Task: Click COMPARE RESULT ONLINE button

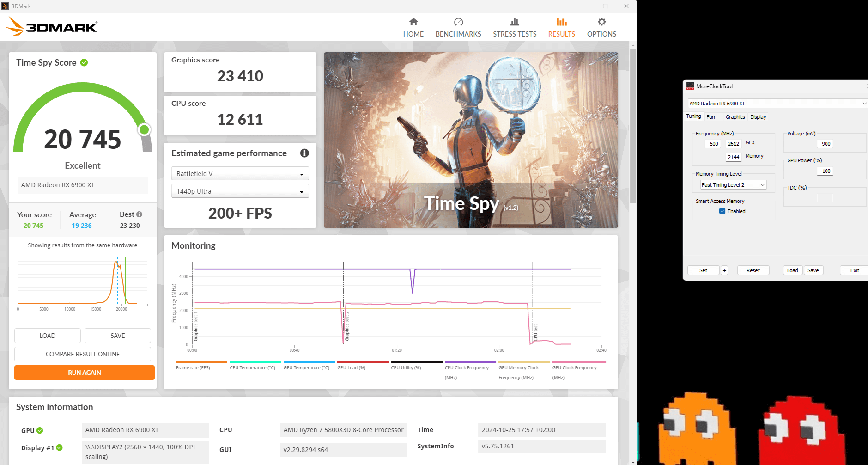Action: [83, 354]
